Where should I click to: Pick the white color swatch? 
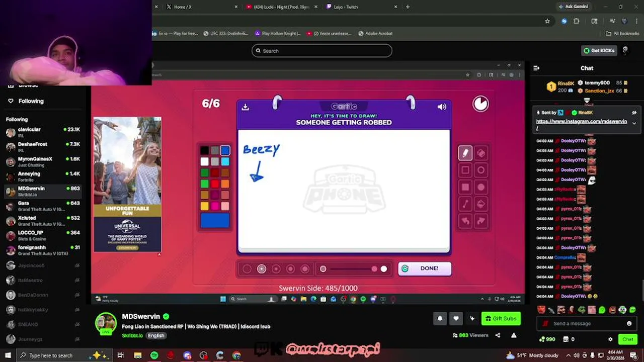[204, 161]
